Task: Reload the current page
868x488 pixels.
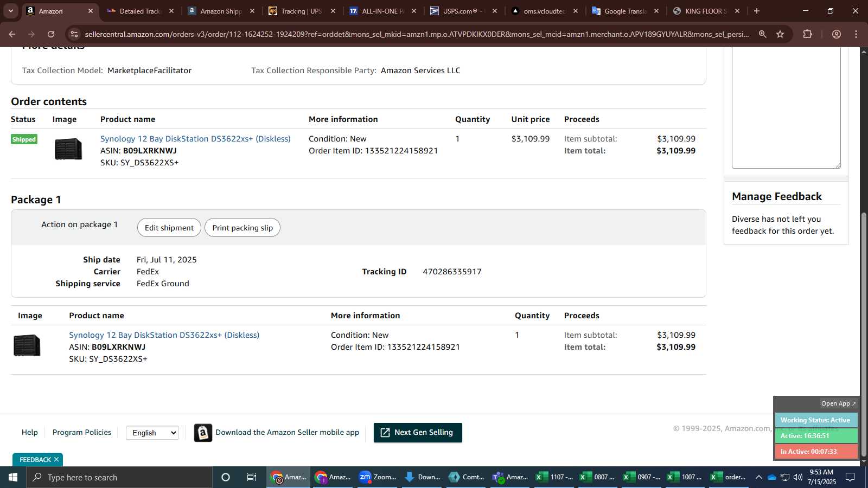Action: pos(51,34)
